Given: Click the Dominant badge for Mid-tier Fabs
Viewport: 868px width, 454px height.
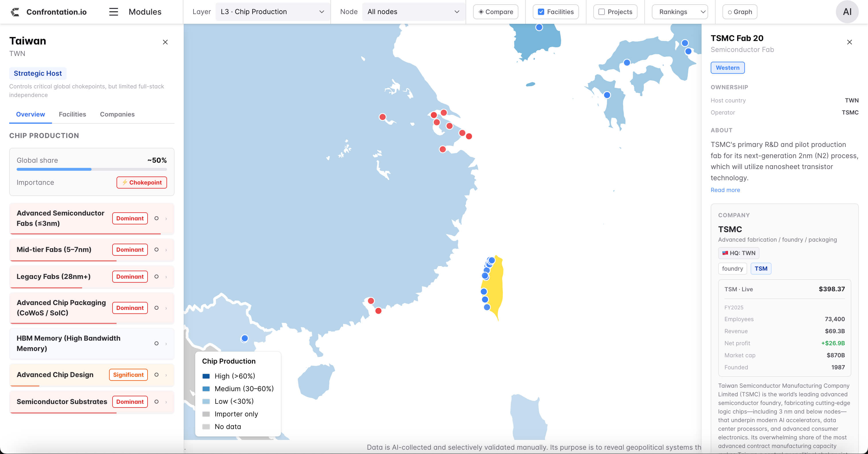Looking at the screenshot, I should click(x=130, y=250).
